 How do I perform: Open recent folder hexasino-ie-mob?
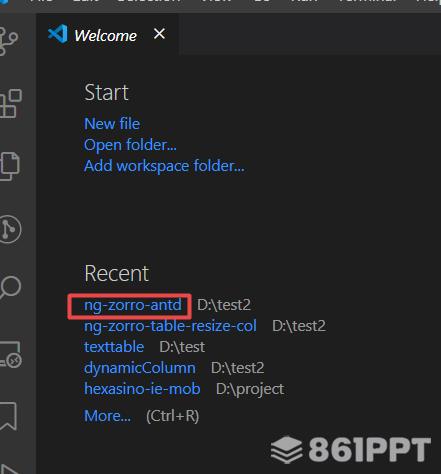(142, 389)
